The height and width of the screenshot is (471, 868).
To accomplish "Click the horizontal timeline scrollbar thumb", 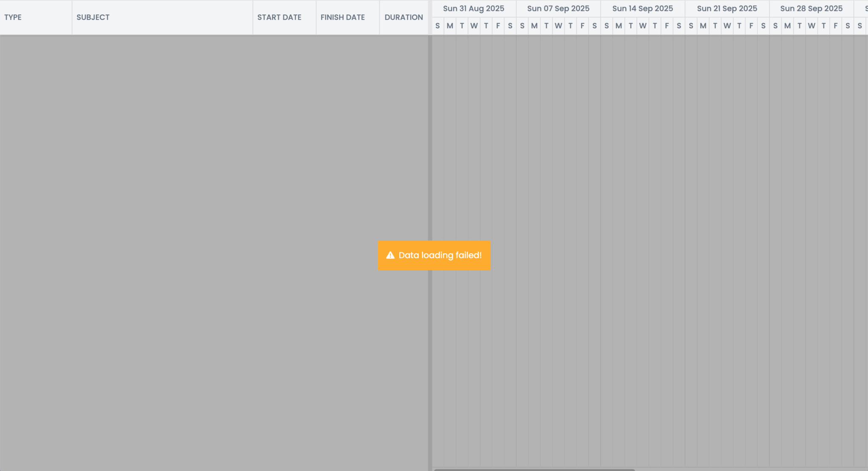I will click(x=534, y=469).
